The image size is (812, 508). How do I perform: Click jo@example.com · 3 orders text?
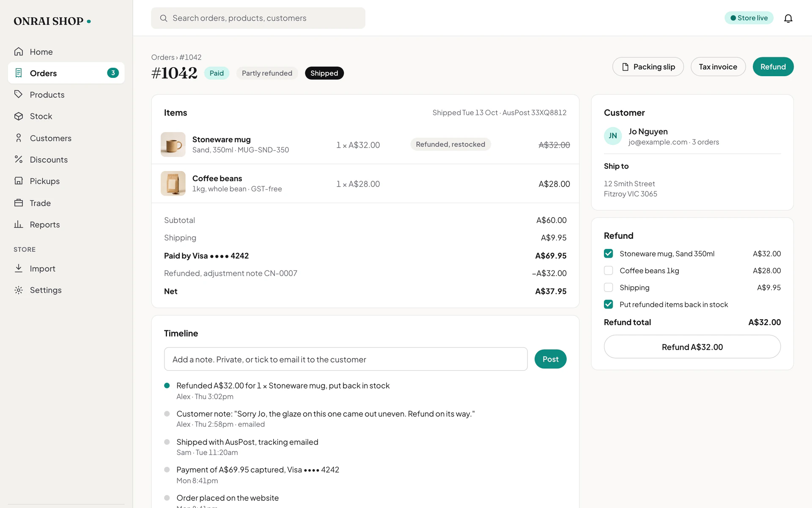coord(674,142)
